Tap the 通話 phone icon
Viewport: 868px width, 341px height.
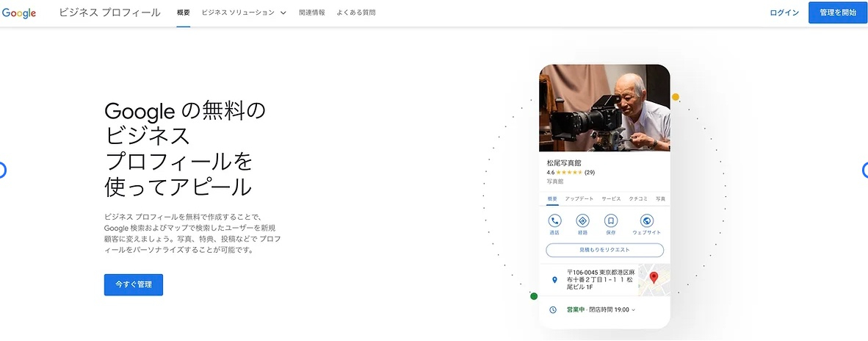click(x=554, y=221)
